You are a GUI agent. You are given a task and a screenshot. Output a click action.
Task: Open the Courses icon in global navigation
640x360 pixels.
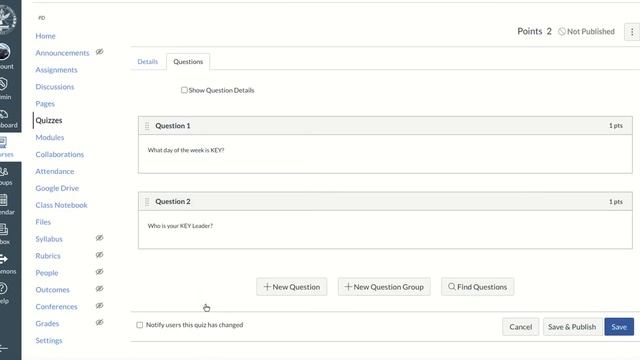[3, 142]
